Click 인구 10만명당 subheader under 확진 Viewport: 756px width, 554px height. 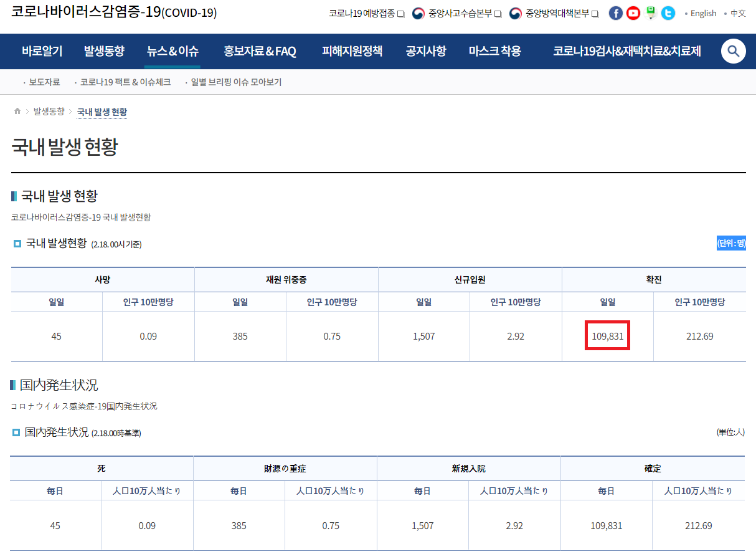700,302
